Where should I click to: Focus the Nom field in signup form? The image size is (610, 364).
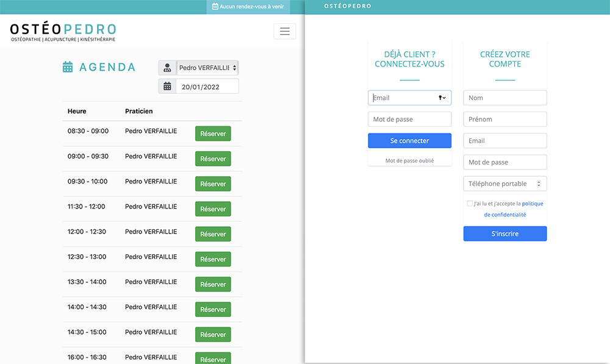click(x=504, y=98)
